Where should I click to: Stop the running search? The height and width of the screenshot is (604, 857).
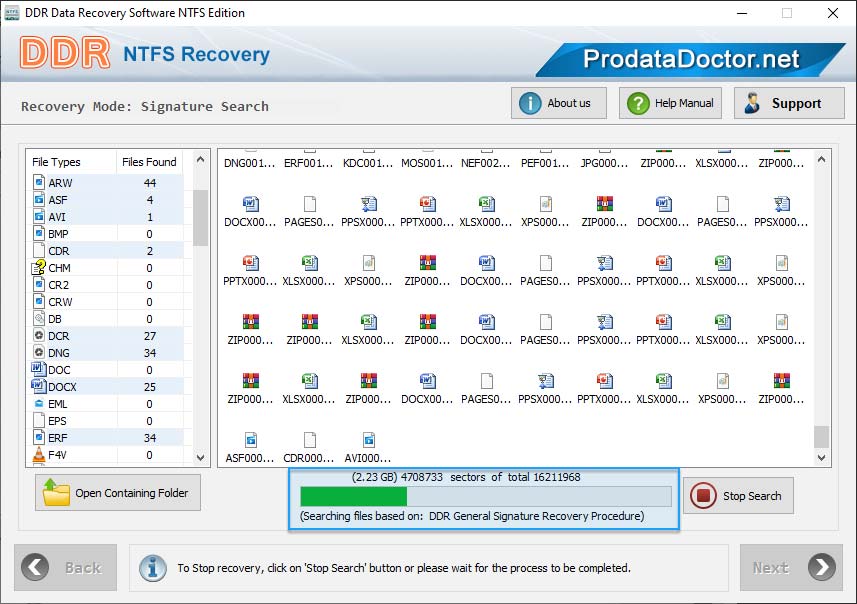click(x=738, y=496)
